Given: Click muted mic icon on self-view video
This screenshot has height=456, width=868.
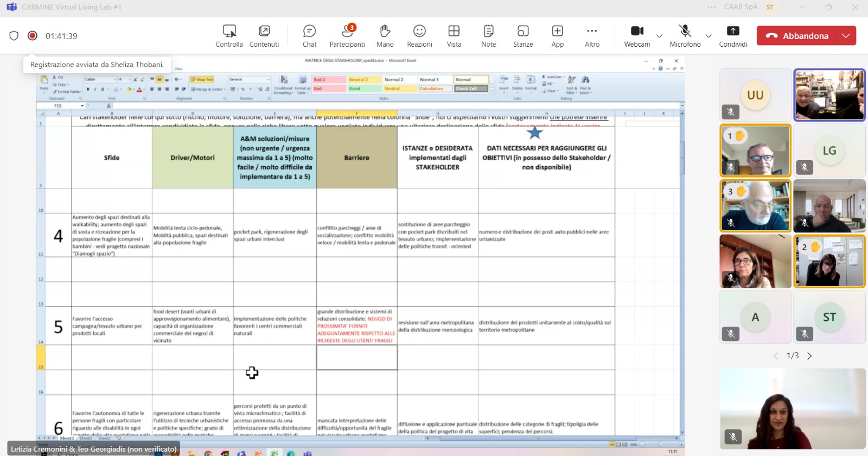Looking at the screenshot, I should pyautogui.click(x=733, y=437).
